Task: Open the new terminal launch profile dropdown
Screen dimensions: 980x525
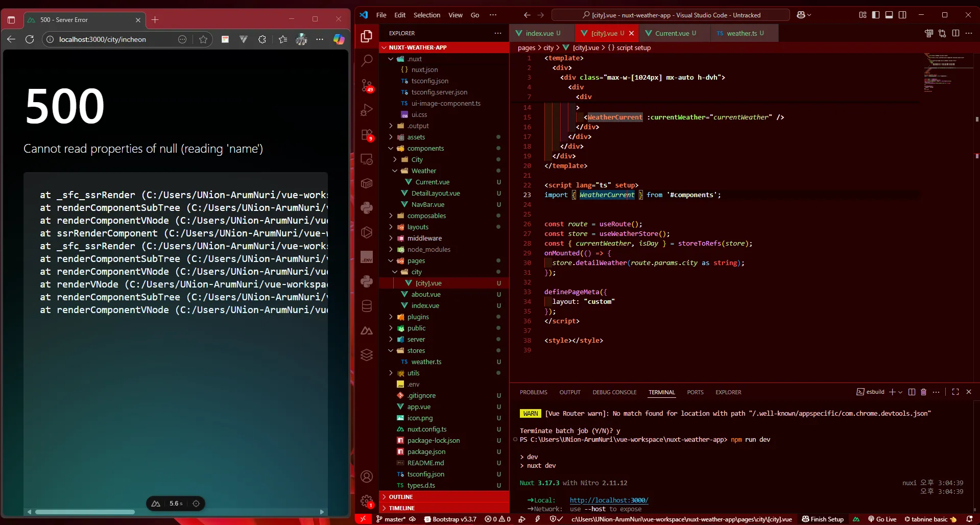Action: pos(900,392)
